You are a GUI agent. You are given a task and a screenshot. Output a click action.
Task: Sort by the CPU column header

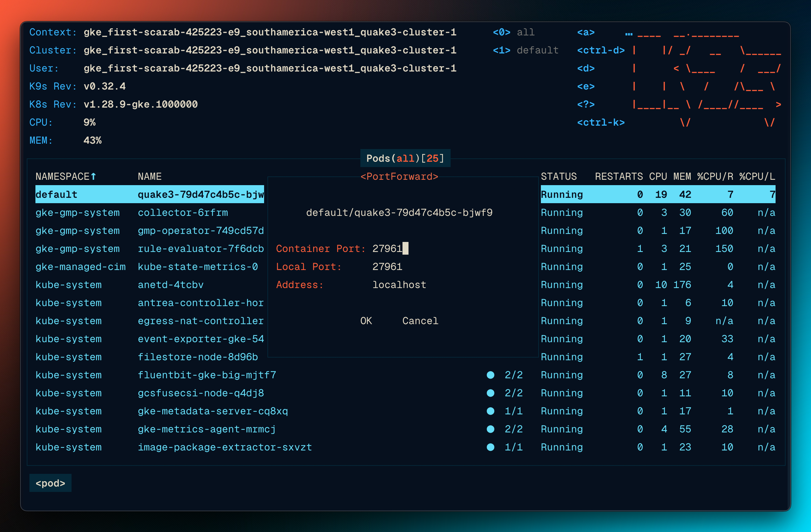pos(658,176)
